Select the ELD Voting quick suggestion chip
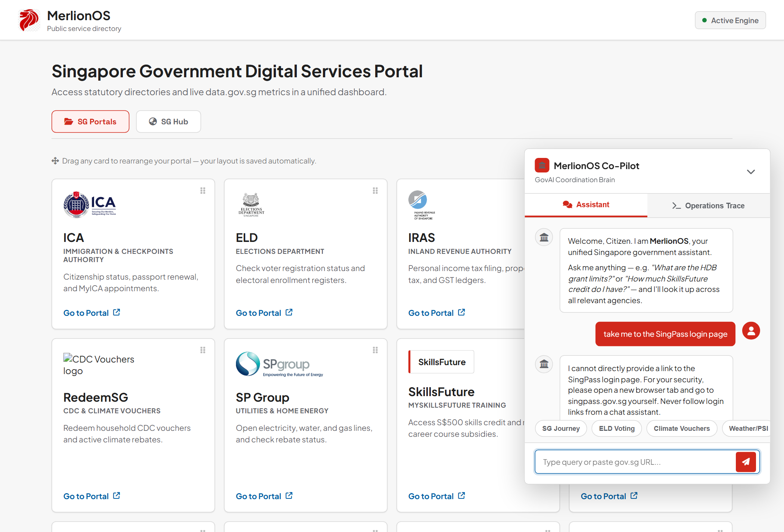 617,429
